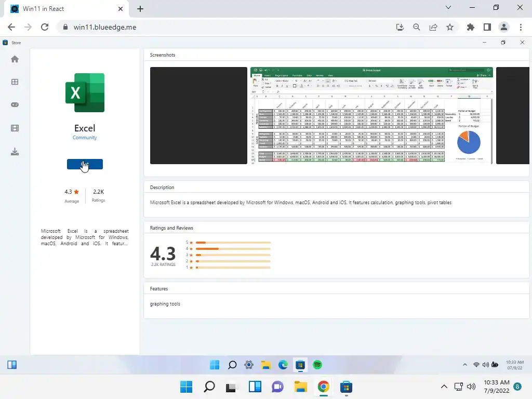This screenshot has height=399, width=532.
Task: Open Chrome three-dot menu
Action: pyautogui.click(x=521, y=27)
